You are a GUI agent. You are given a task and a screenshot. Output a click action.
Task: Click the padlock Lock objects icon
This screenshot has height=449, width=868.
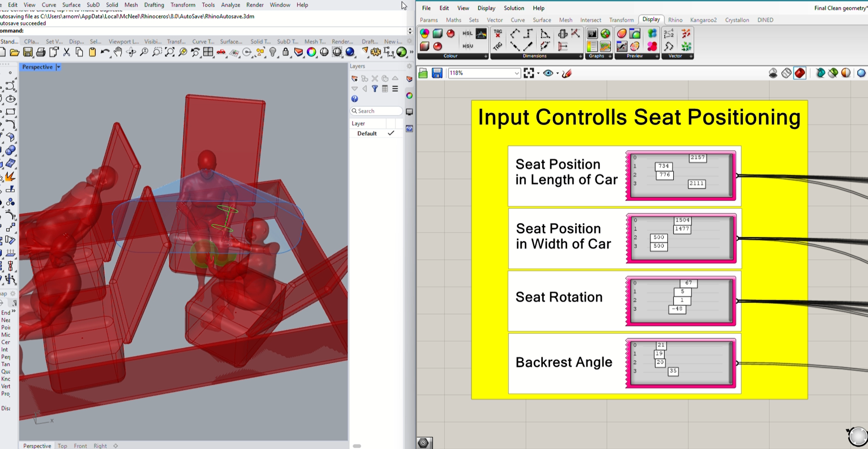coord(286,52)
